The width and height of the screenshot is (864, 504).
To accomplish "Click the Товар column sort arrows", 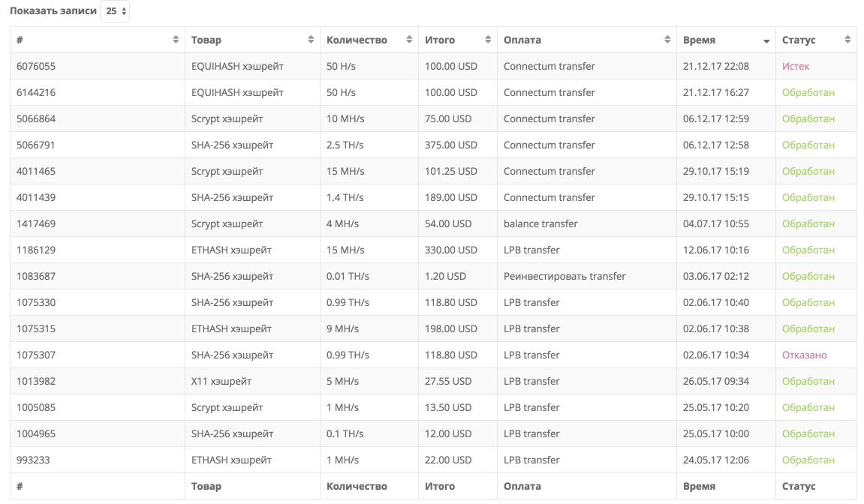I will coord(311,40).
